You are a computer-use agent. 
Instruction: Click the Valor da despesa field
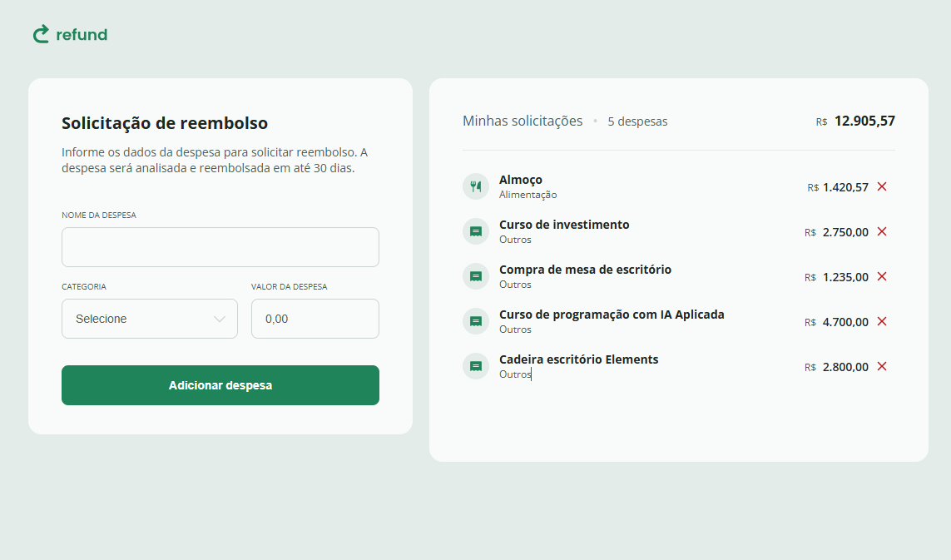[315, 319]
